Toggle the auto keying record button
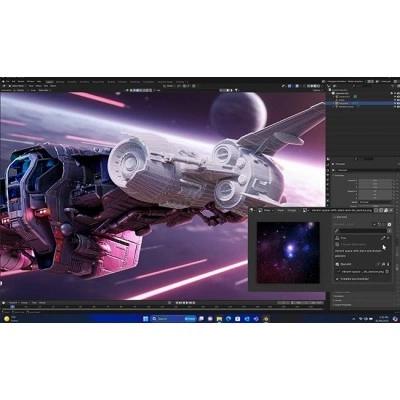This screenshot has width=400, height=400. (x=169, y=303)
